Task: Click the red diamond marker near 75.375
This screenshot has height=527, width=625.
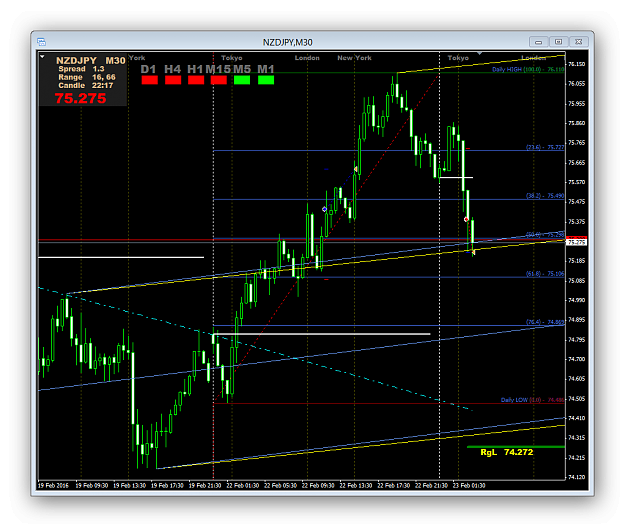Action: pyautogui.click(x=466, y=220)
